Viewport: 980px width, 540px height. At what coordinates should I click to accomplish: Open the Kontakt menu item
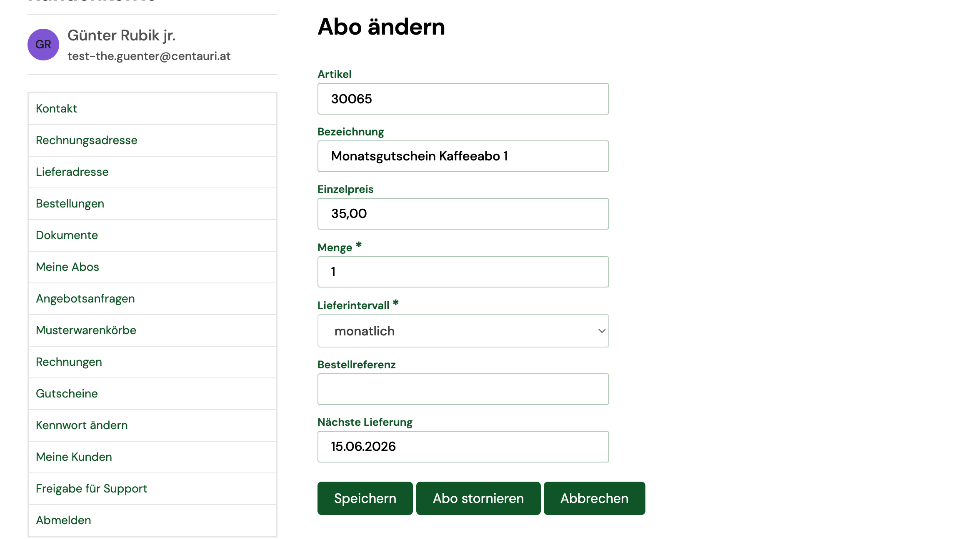click(152, 109)
